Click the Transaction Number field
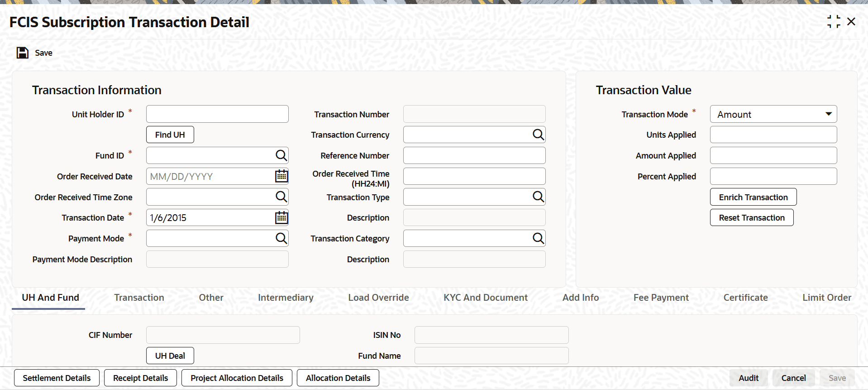868x390 pixels. coord(474,114)
